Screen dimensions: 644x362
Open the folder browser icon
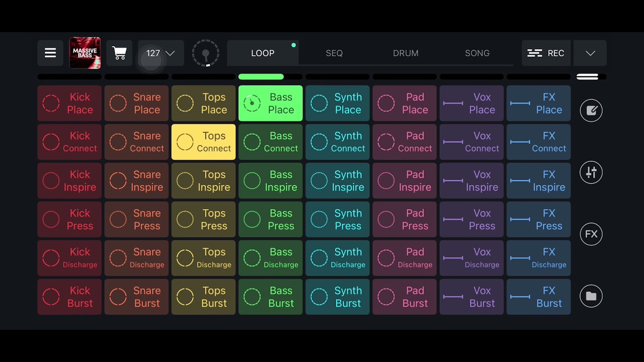tap(591, 296)
